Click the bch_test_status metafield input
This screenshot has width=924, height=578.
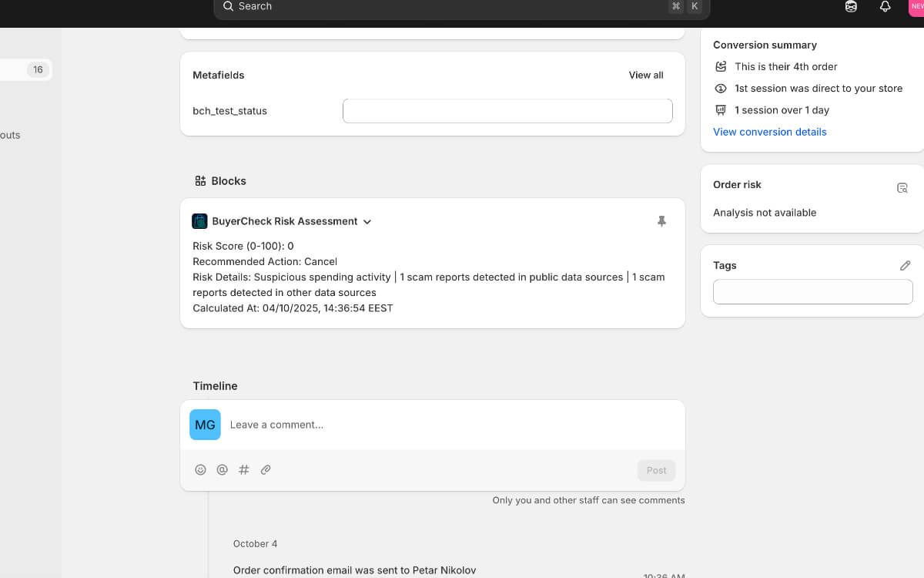click(507, 111)
